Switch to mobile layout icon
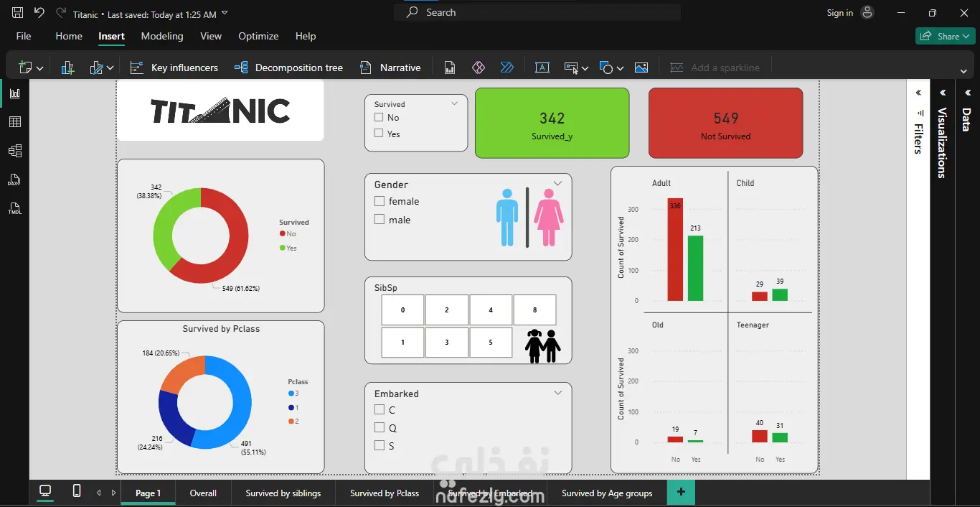Image resolution: width=980 pixels, height=507 pixels. [x=77, y=491]
